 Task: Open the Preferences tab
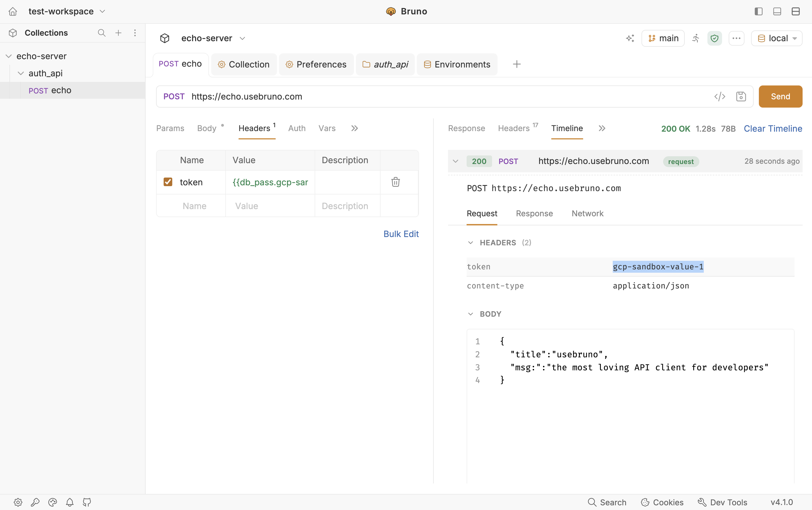click(x=316, y=64)
